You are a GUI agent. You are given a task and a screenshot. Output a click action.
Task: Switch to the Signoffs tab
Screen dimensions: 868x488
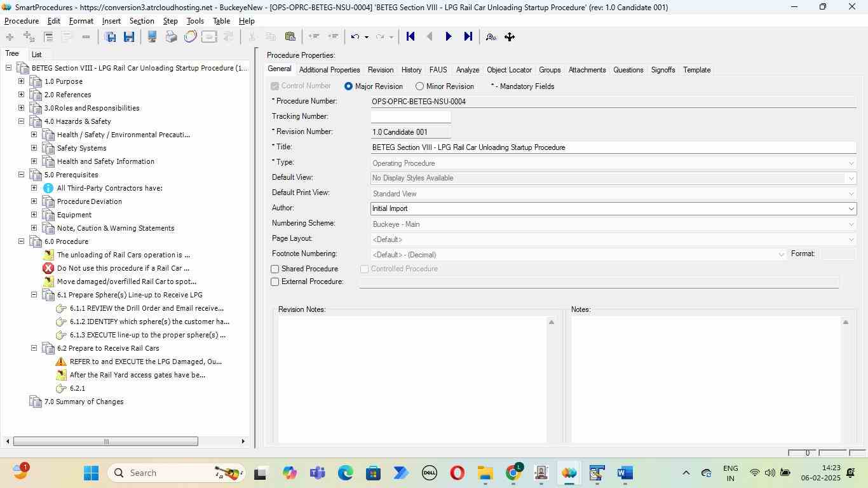663,70
